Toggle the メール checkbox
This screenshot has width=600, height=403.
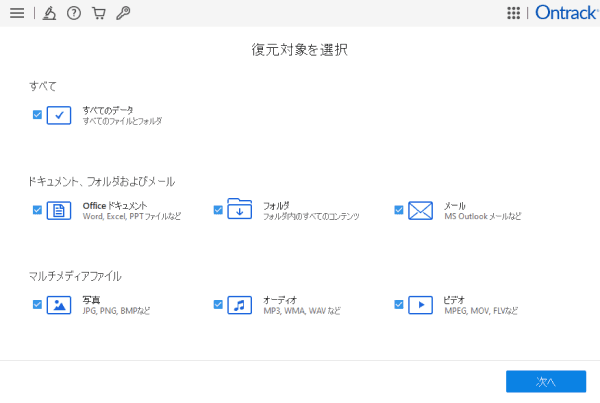point(399,210)
